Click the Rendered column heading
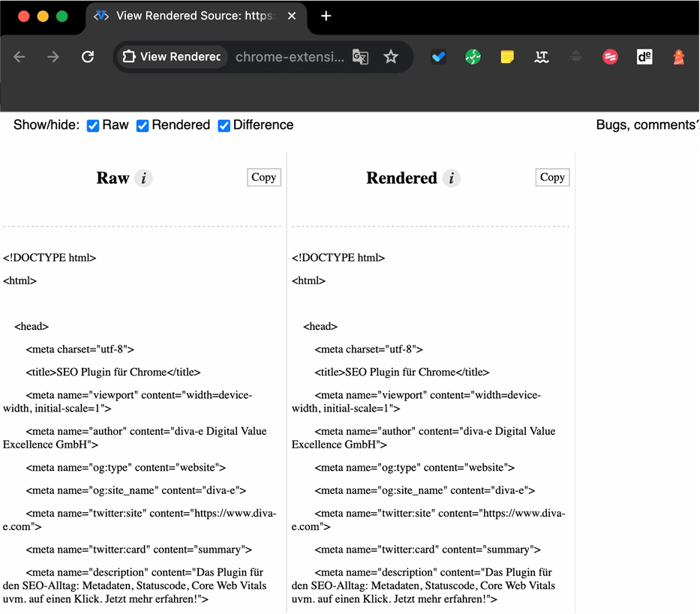The height and width of the screenshot is (614, 700). pos(402,178)
